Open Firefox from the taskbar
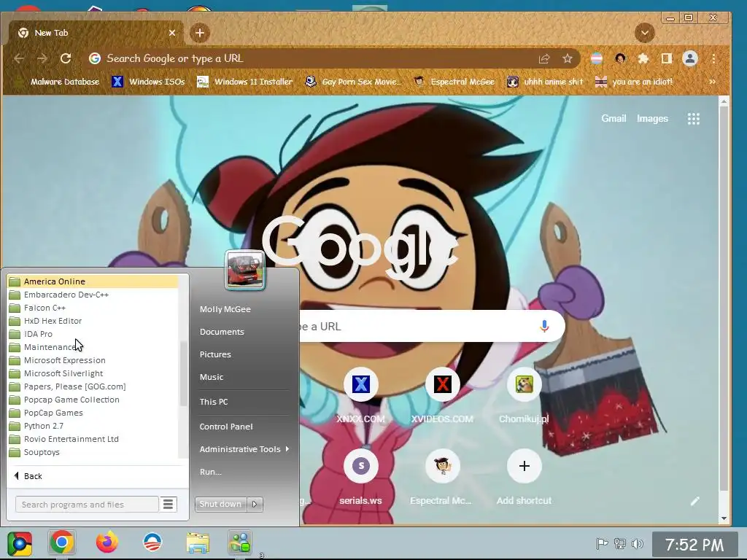Screen dimensions: 747x560 pyautogui.click(x=107, y=542)
